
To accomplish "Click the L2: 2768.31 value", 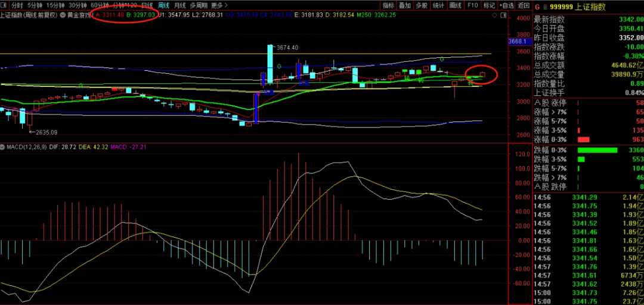I will 208,15.
